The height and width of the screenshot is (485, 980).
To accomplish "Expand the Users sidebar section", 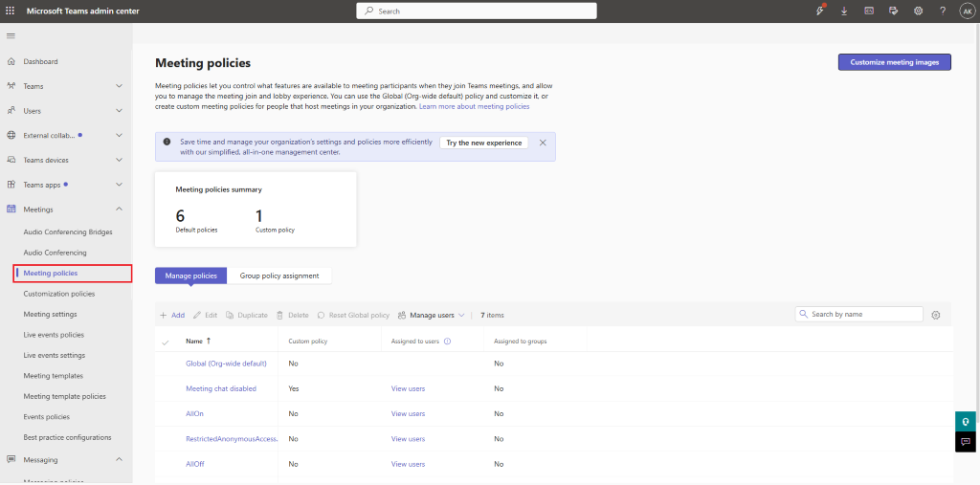I will [120, 111].
